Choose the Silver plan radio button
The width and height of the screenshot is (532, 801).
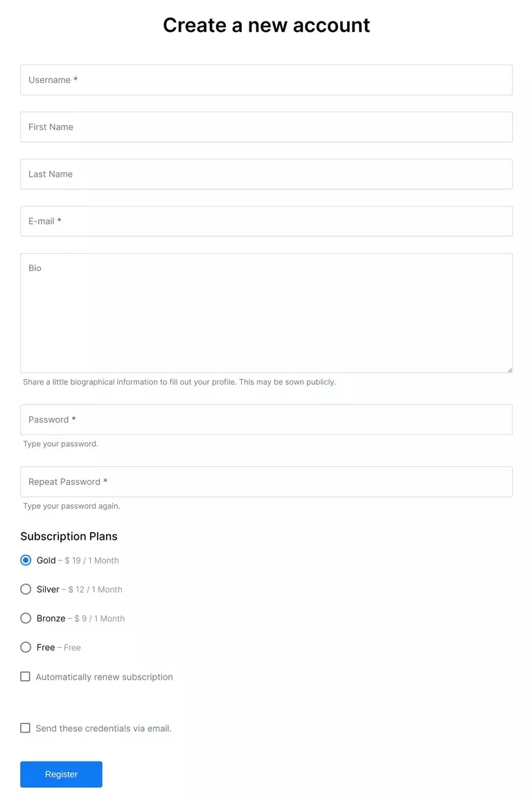pyautogui.click(x=26, y=590)
